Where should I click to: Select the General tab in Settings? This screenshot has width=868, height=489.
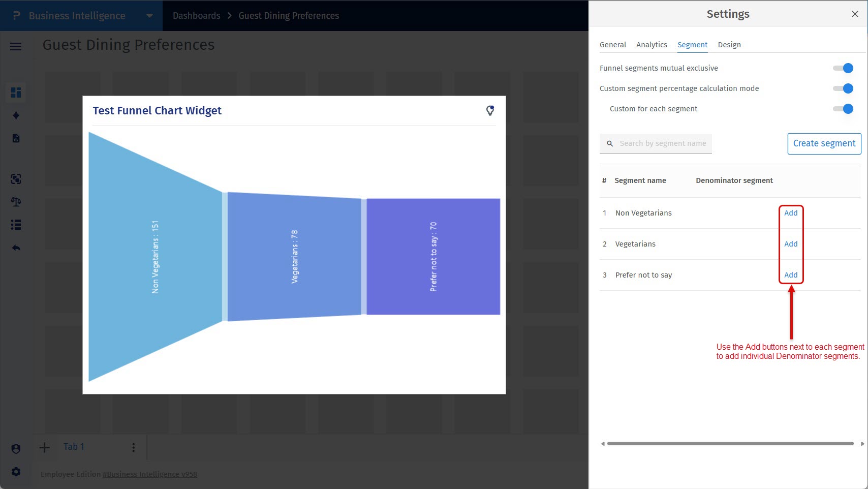pos(612,45)
